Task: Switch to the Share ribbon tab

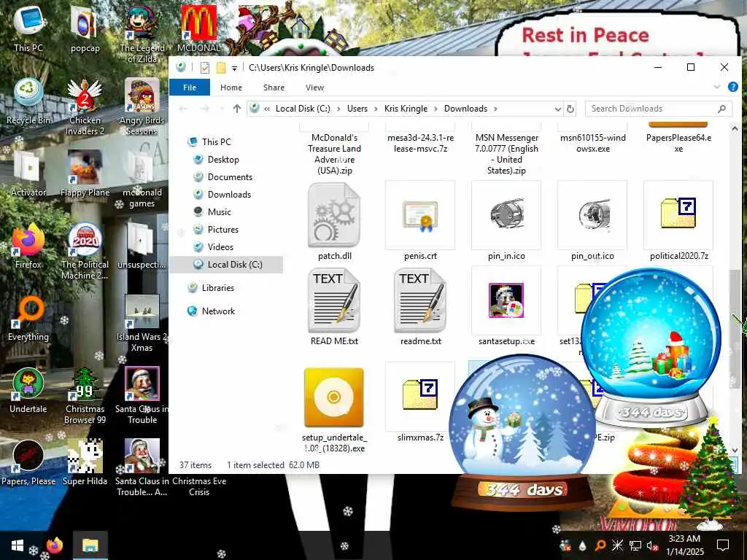Action: click(274, 87)
